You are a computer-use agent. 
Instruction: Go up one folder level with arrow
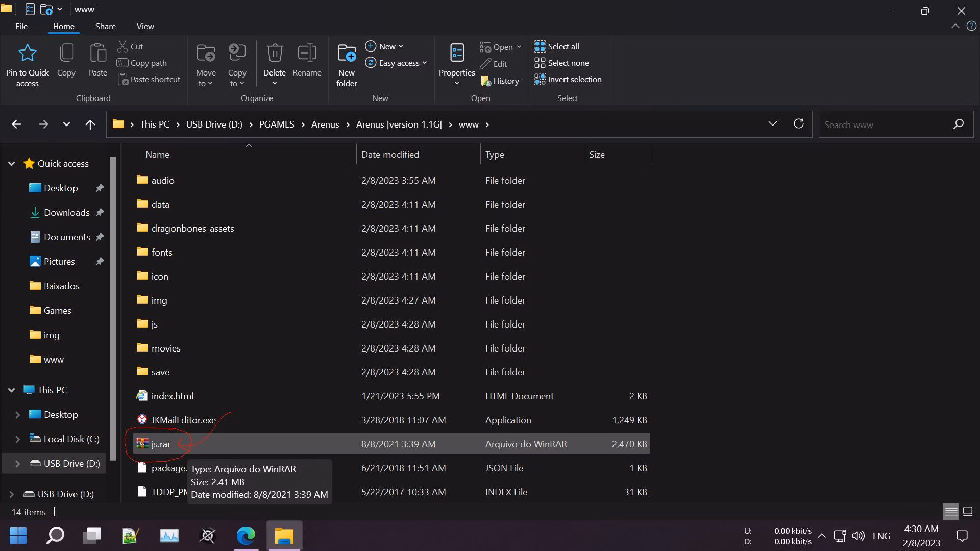tap(90, 124)
